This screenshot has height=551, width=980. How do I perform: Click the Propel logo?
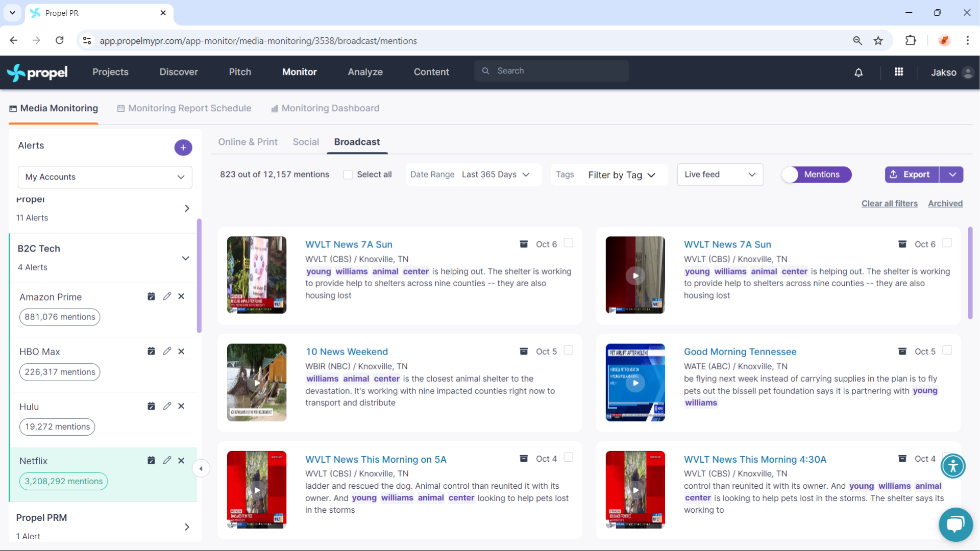[x=37, y=72]
